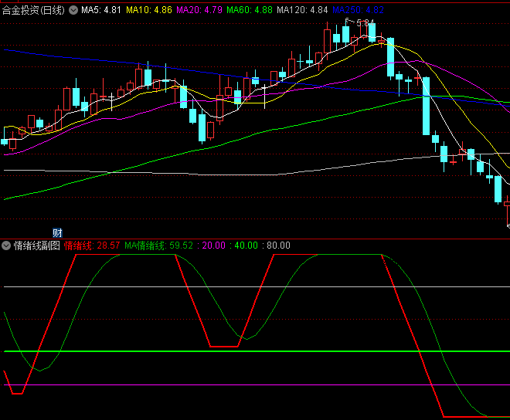Open dropdown next to 合金投资(日线) title
The width and height of the screenshot is (510, 420).
[x=73, y=10]
